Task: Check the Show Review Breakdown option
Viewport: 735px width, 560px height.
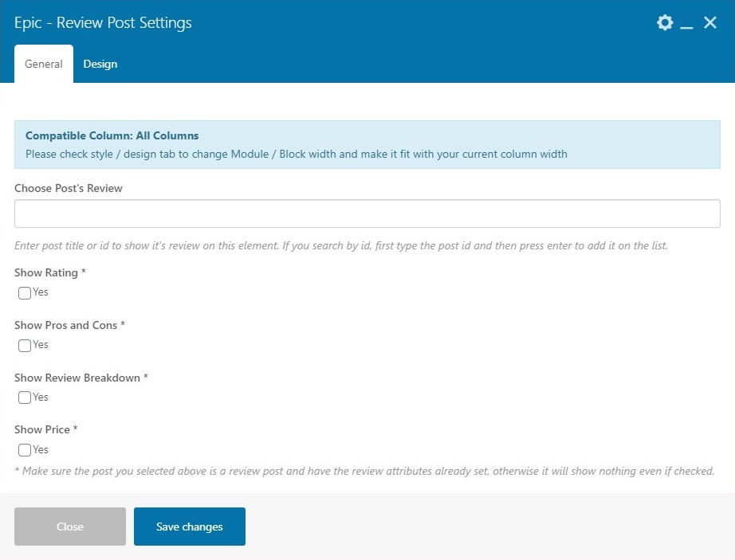Action: [x=25, y=397]
